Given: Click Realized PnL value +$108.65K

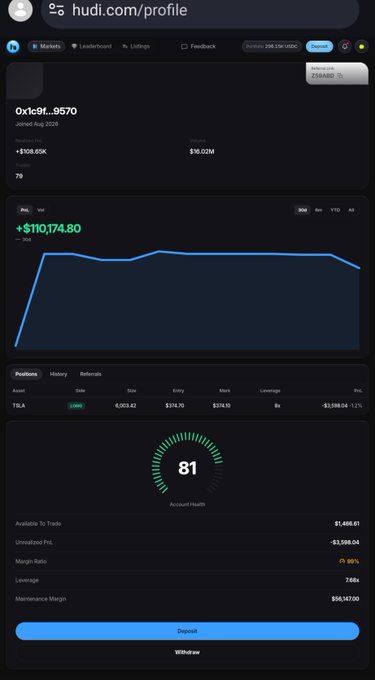Looking at the screenshot, I should (31, 152).
